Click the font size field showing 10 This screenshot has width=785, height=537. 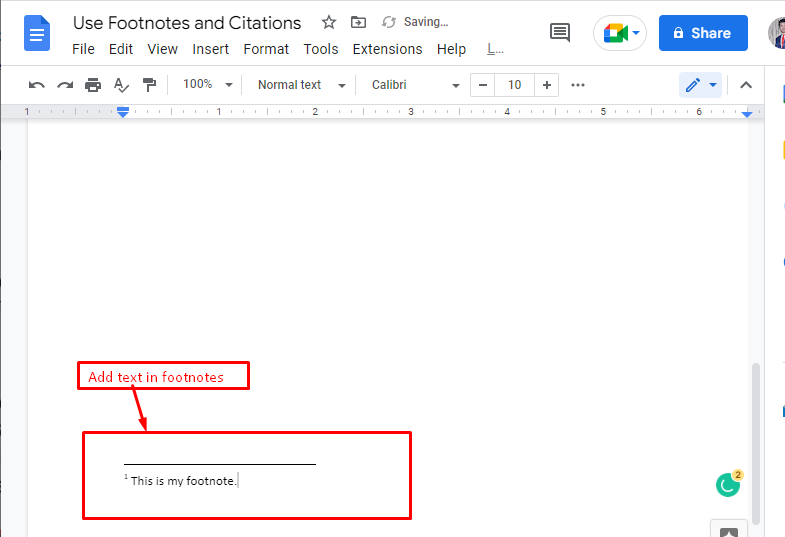(x=515, y=85)
